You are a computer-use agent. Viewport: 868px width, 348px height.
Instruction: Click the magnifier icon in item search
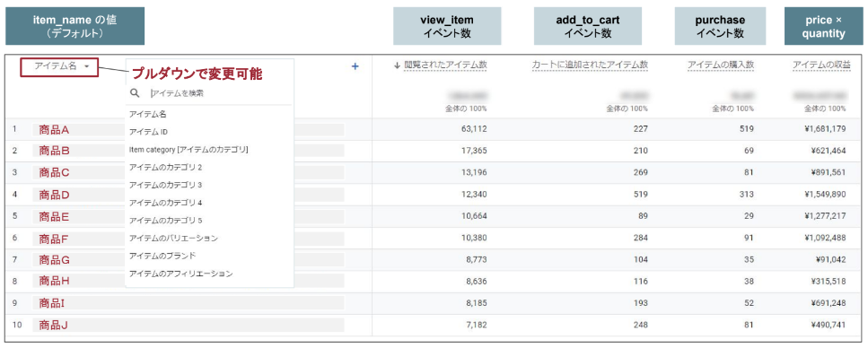coord(135,93)
